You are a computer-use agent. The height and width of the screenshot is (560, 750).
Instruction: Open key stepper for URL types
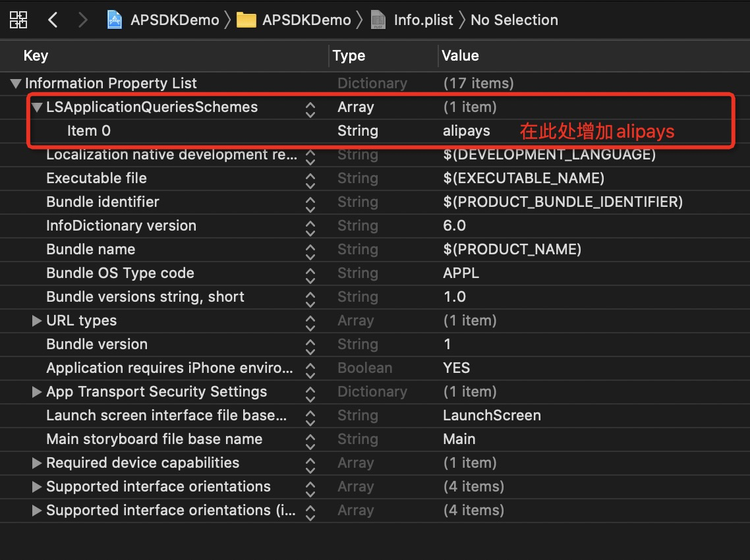click(310, 323)
